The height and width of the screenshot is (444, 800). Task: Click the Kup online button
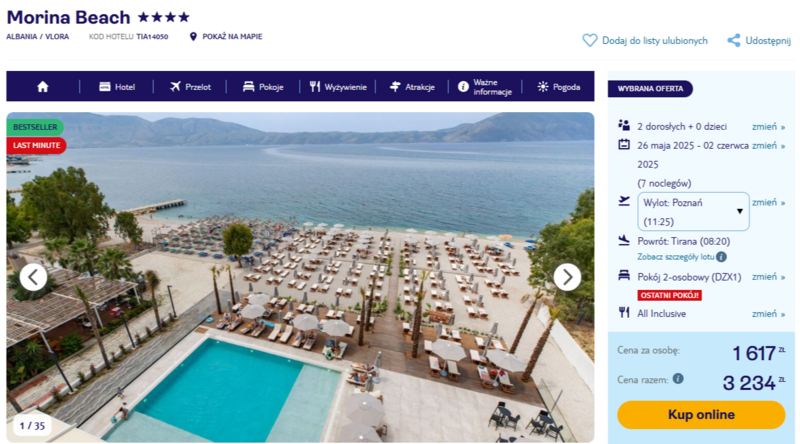(x=701, y=414)
